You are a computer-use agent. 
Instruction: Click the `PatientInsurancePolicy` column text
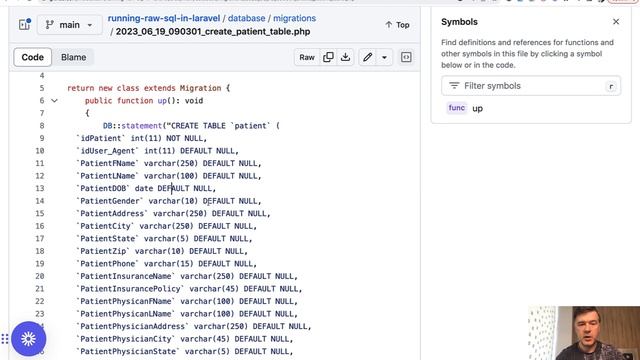pos(130,289)
